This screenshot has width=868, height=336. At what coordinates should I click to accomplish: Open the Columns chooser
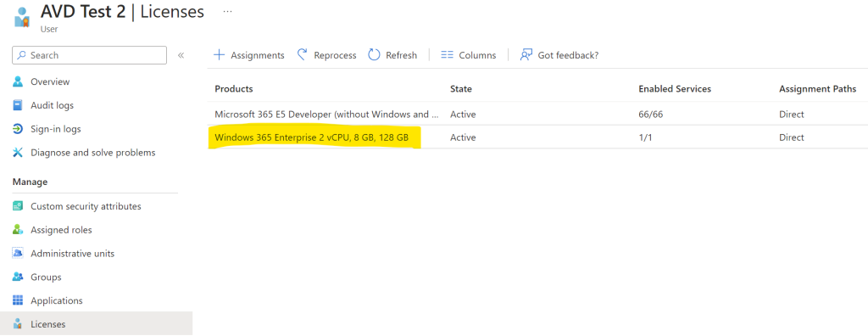pyautogui.click(x=468, y=55)
